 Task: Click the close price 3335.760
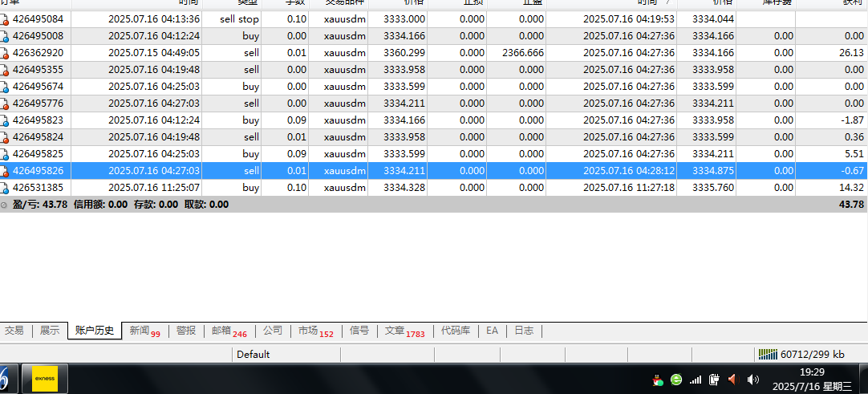point(713,188)
